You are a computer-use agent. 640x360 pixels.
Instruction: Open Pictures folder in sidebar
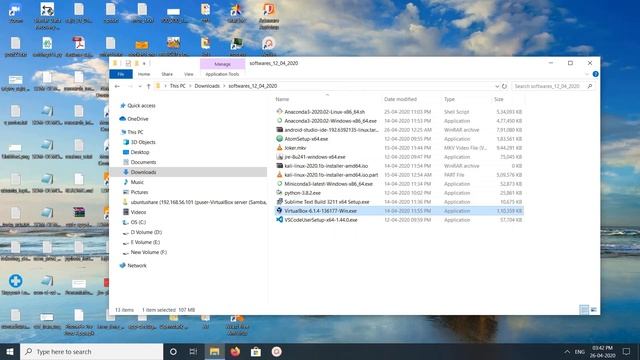139,192
